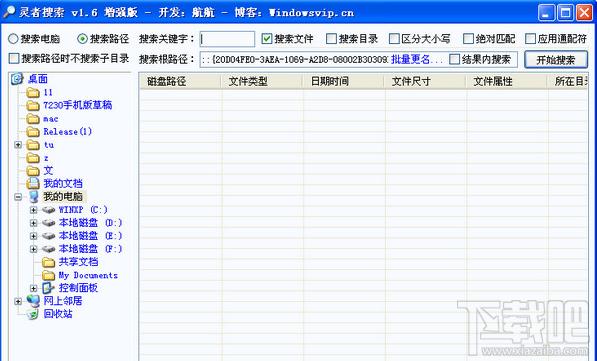Select the 回收站 tree label
Image resolution: width=597 pixels, height=361 pixels.
click(57, 314)
